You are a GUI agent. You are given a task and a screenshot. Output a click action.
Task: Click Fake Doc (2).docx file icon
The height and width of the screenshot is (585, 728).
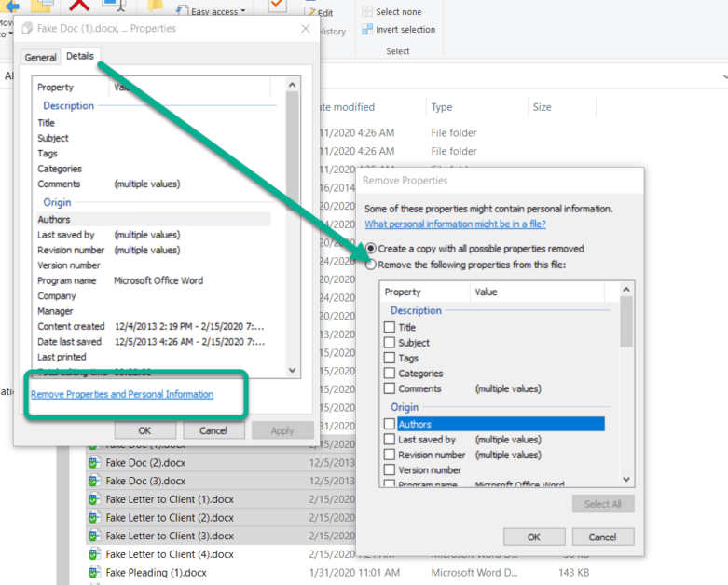(94, 463)
